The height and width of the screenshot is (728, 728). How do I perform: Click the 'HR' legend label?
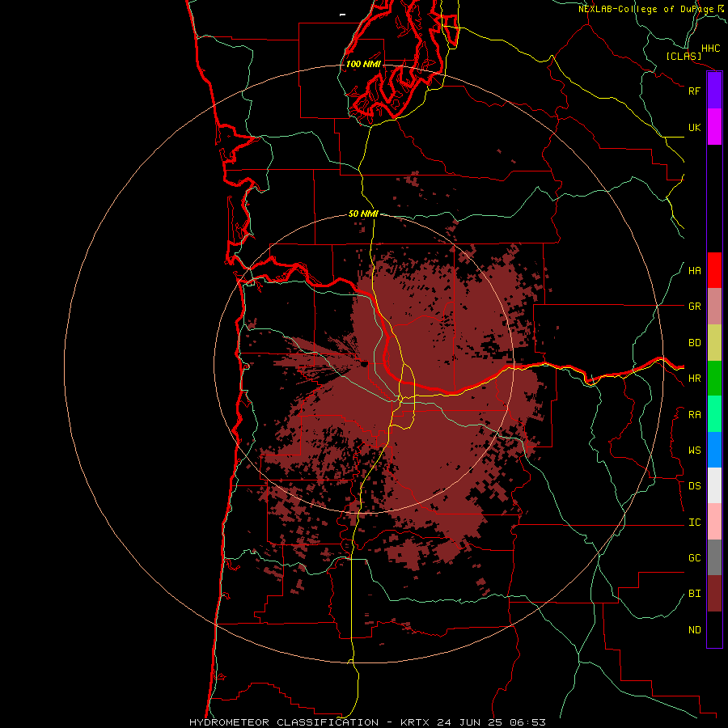pos(694,379)
